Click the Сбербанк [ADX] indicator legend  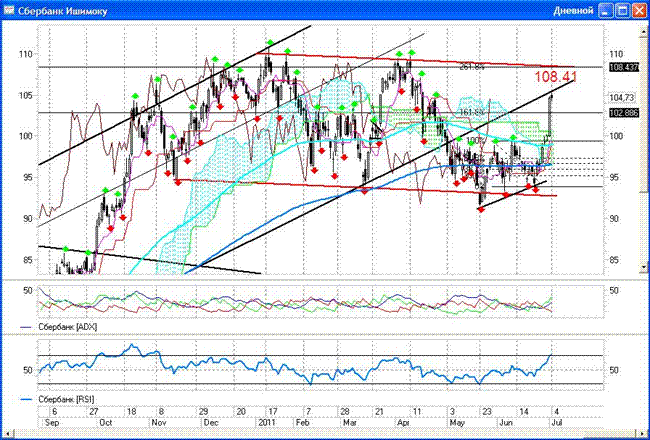pyautogui.click(x=68, y=327)
